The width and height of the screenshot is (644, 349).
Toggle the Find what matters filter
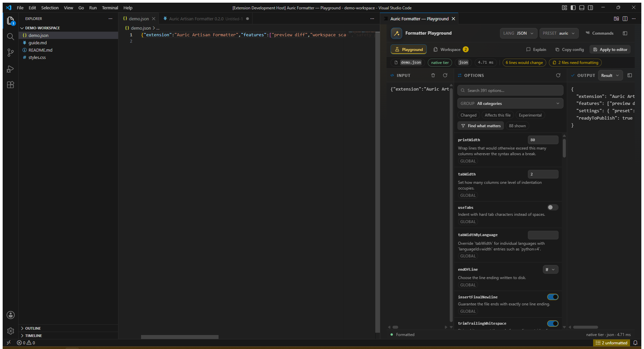481,126
